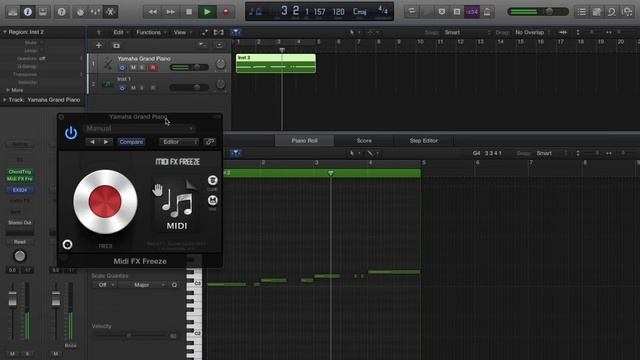The height and width of the screenshot is (360, 640).
Task: Toggle the Catch playhead button in tracks area
Action: pos(236,32)
